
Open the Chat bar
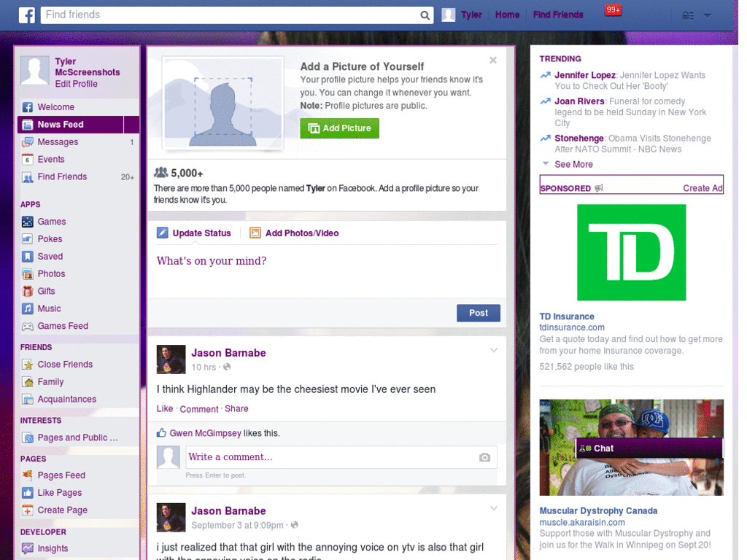pos(649,448)
